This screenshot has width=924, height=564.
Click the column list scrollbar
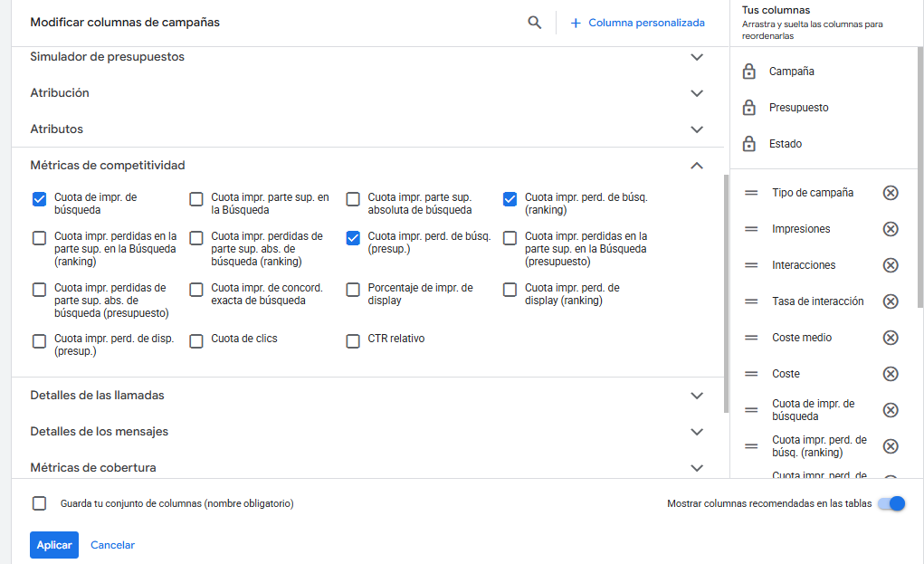[726, 293]
